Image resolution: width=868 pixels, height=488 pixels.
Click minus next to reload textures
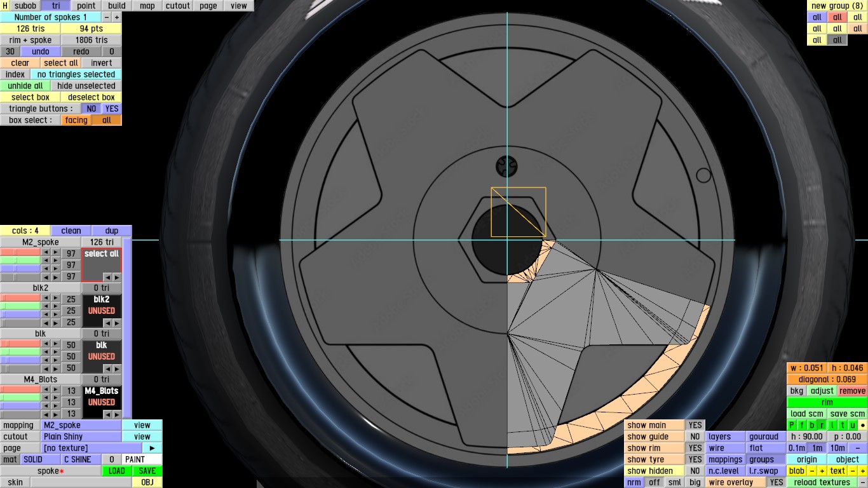pos(863,482)
